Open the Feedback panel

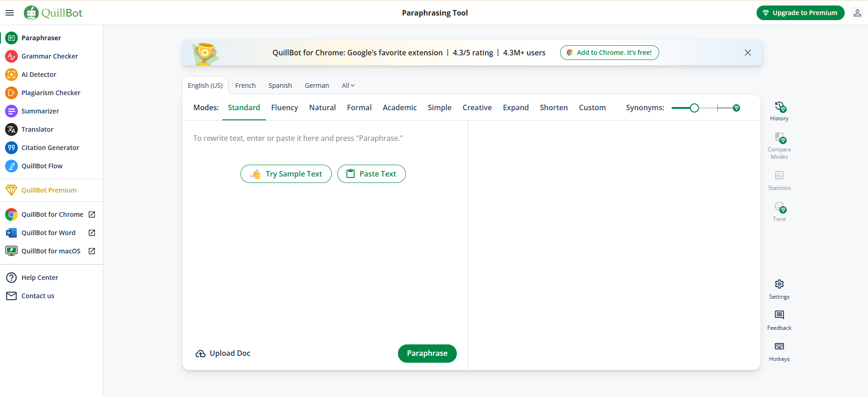779,321
